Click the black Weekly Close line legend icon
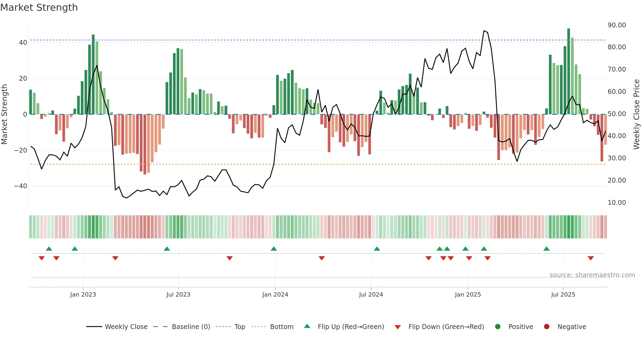This screenshot has height=362, width=644. click(94, 327)
